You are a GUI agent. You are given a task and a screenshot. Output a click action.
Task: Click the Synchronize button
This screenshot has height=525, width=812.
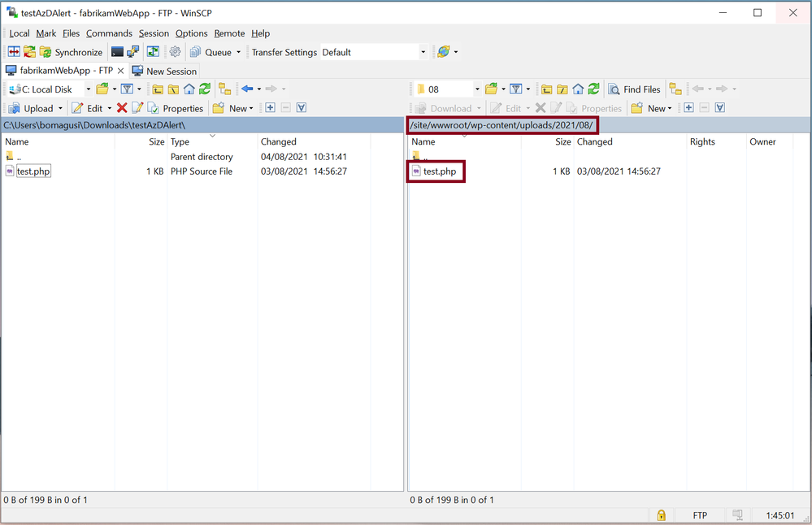coord(72,52)
